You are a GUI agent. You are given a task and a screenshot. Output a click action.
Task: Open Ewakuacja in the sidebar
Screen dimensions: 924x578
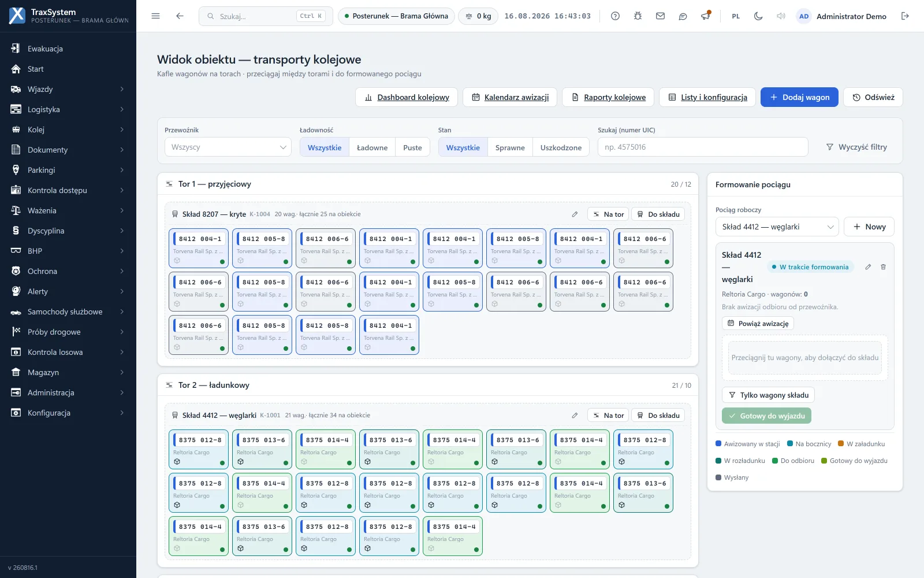tap(68, 49)
